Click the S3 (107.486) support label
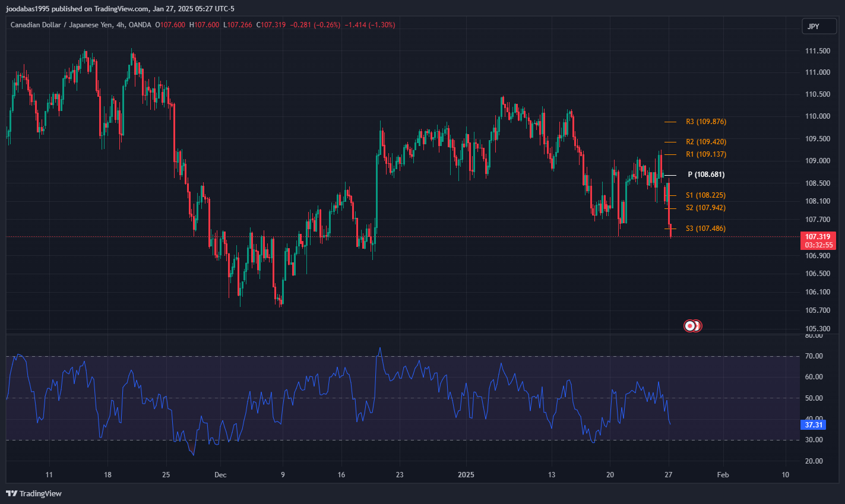845x504 pixels. pos(705,229)
